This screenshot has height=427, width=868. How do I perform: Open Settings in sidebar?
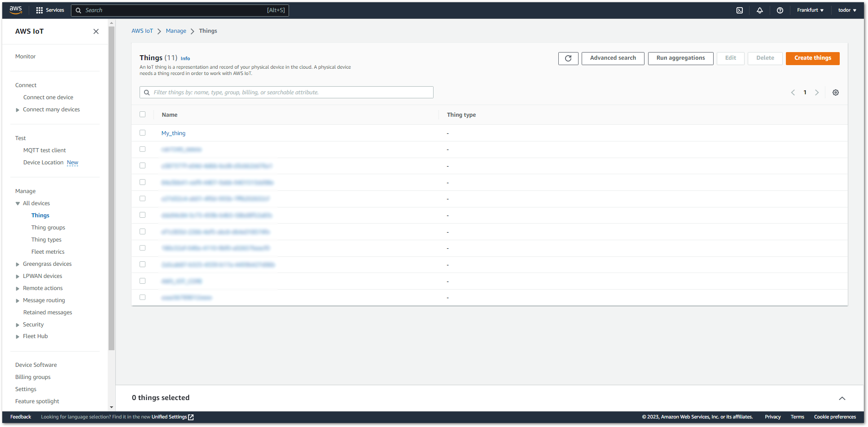click(x=26, y=389)
